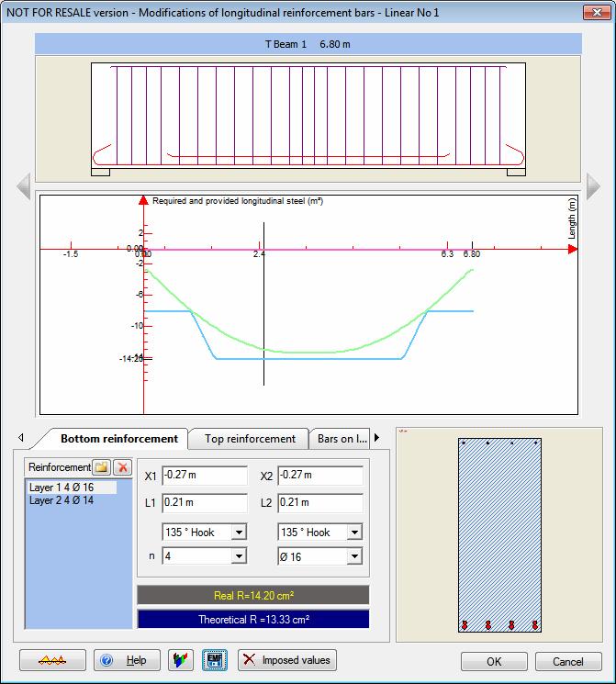Screen dimensions: 616x684
Task: Click the bending moment diagram button
Action: [52, 660]
